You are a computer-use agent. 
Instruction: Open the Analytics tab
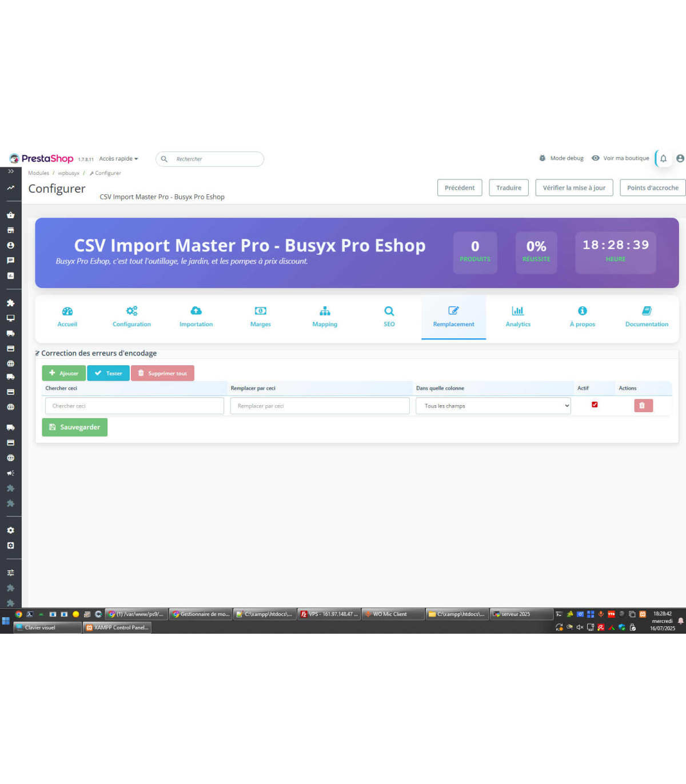point(518,317)
